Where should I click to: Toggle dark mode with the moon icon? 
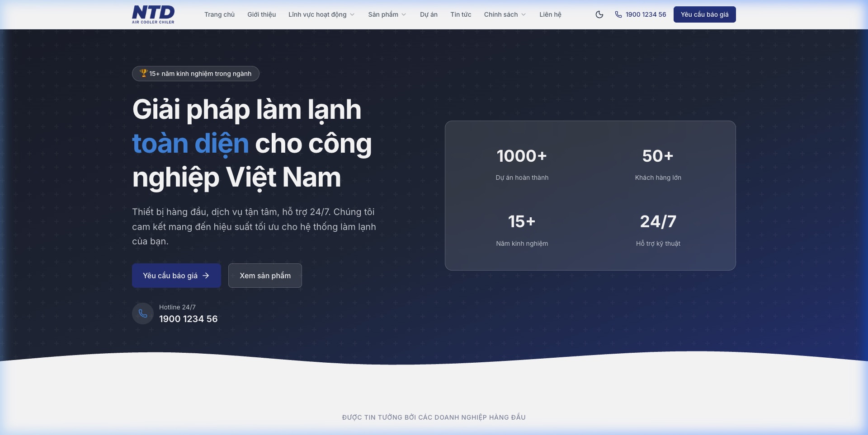coord(599,14)
